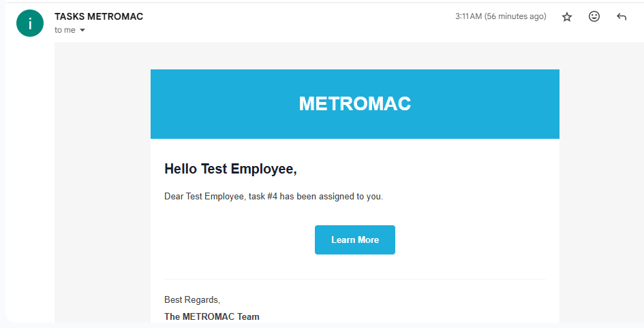Image resolution: width=644 pixels, height=328 pixels.
Task: Add an emoji reaction to the email
Action: (594, 17)
